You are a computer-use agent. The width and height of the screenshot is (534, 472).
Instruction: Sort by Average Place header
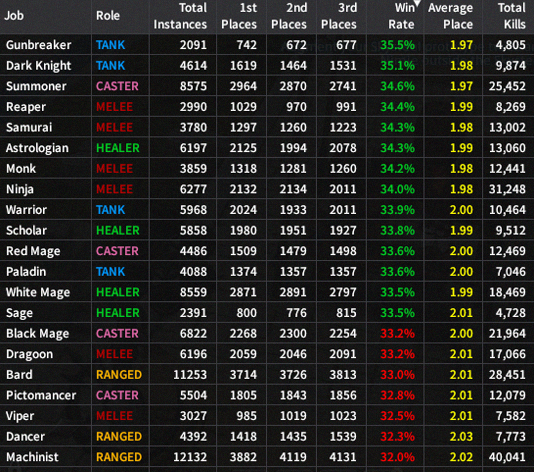[450, 16]
